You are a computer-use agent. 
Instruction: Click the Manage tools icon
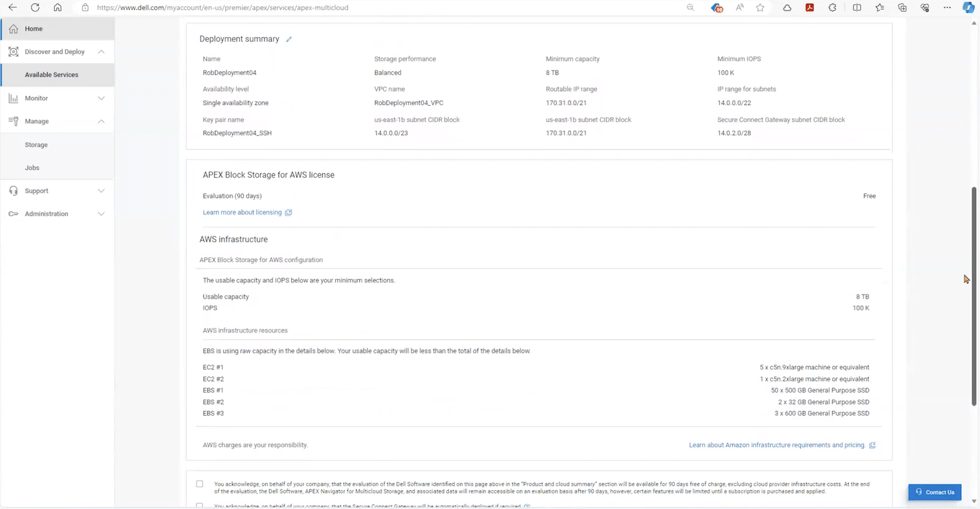[13, 121]
